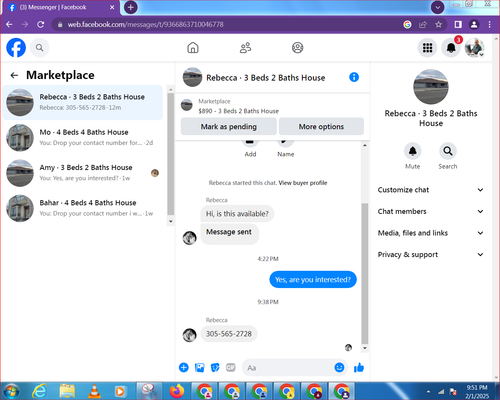This screenshot has width=500, height=400.
Task: Expand Customize chat section
Action: [430, 190]
